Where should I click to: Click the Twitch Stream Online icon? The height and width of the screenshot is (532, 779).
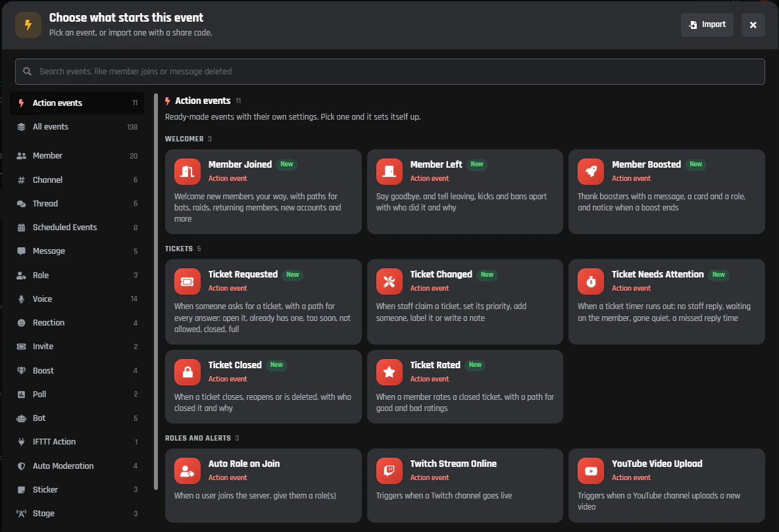pos(389,471)
